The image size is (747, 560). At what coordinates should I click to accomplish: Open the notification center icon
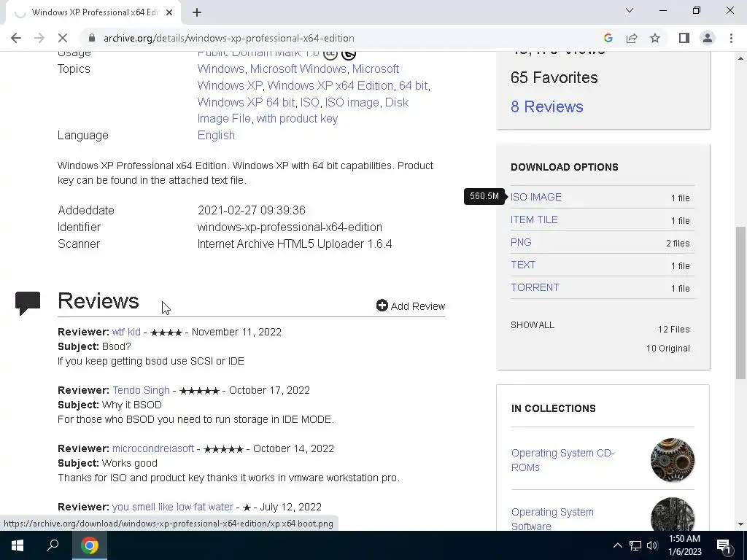coord(724,545)
